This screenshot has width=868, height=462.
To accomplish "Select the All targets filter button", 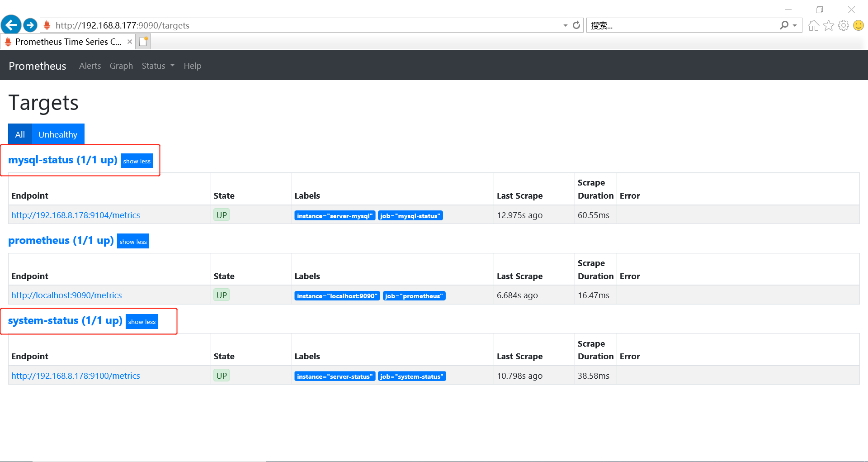I will [x=20, y=134].
